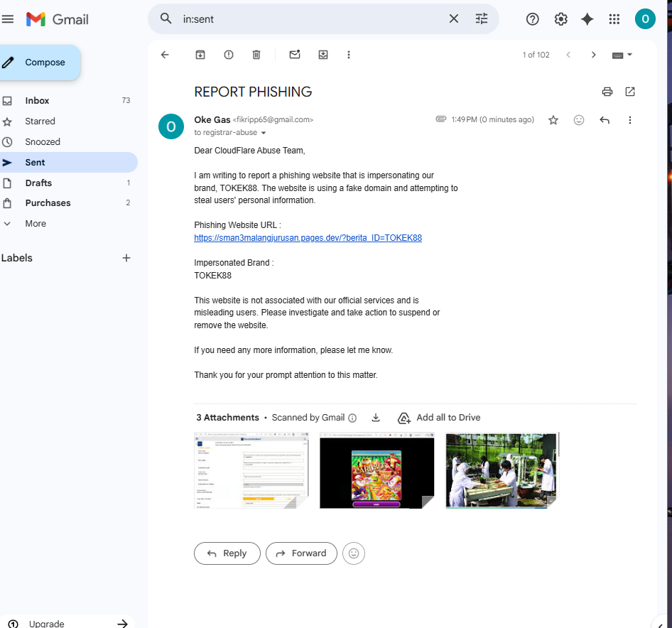
Task: Open the toolbar More options menu
Action: point(348,55)
